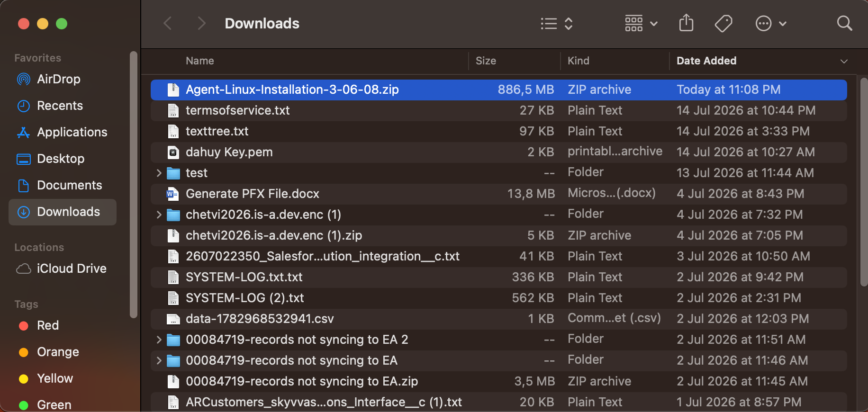The height and width of the screenshot is (412, 868).
Task: Click the Share toolbar icon
Action: click(x=686, y=23)
